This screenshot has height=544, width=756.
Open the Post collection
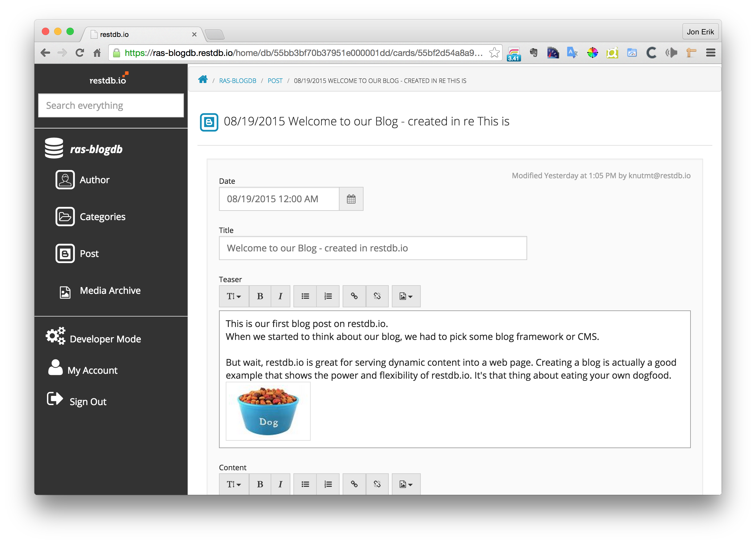tap(89, 254)
